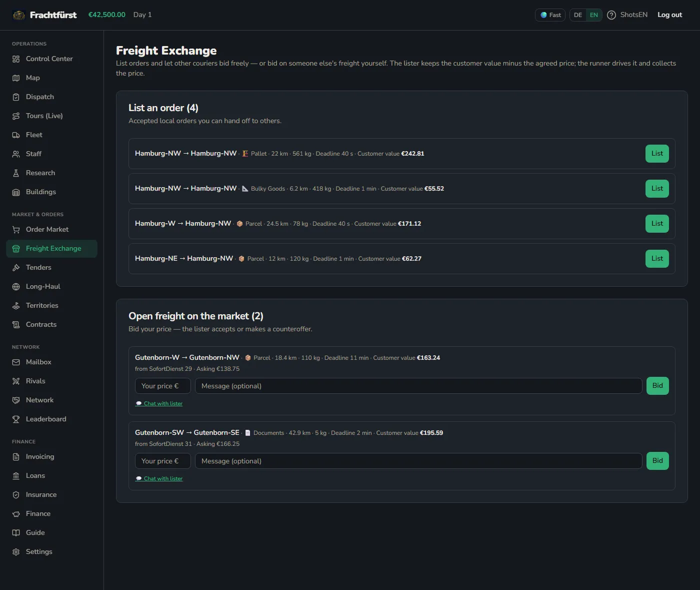The width and height of the screenshot is (700, 590).
Task: Click Log out
Action: click(669, 15)
